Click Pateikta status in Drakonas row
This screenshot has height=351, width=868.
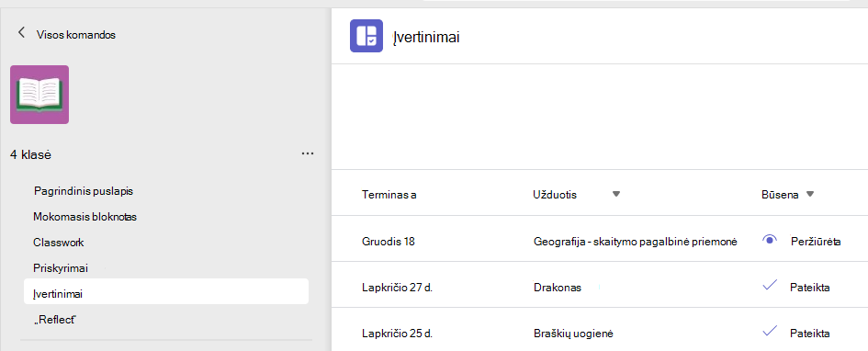[810, 288]
